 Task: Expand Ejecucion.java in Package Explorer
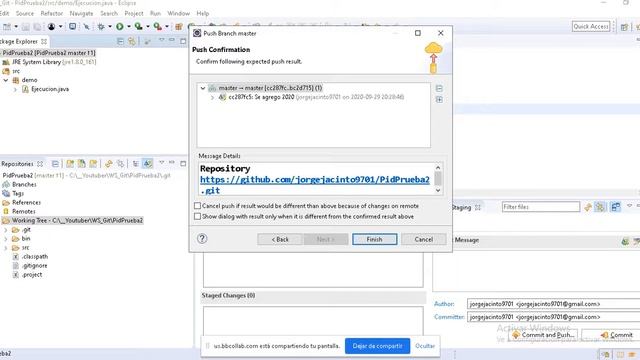15,89
